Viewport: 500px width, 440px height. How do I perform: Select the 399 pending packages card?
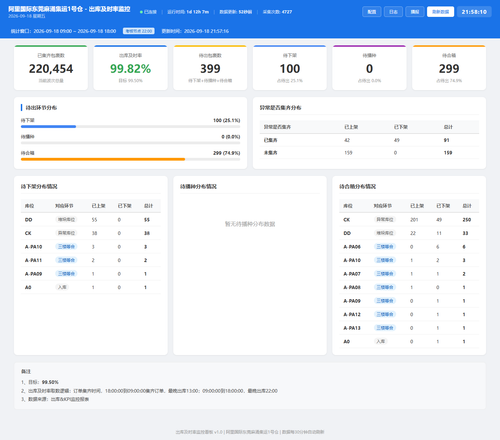point(210,68)
